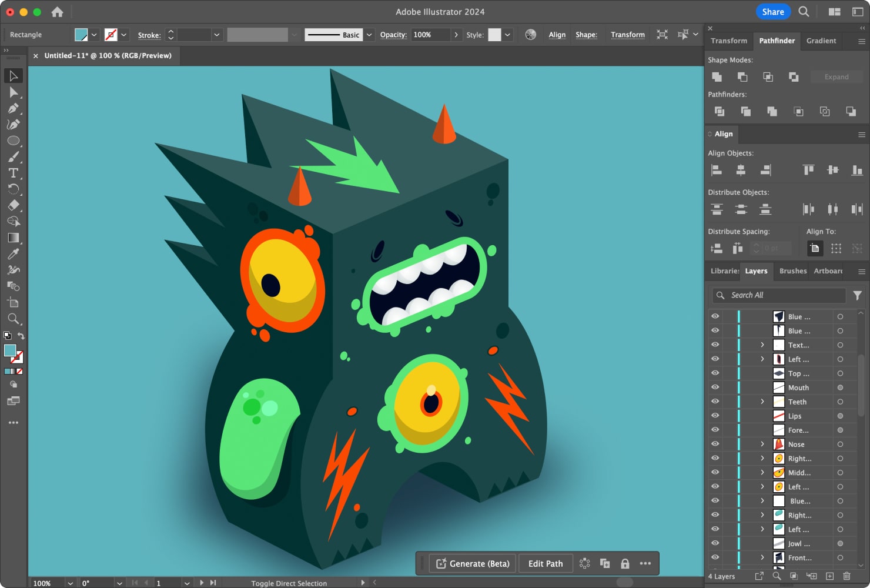Image resolution: width=870 pixels, height=588 pixels.
Task: Click the Edit Path button
Action: [x=546, y=563]
